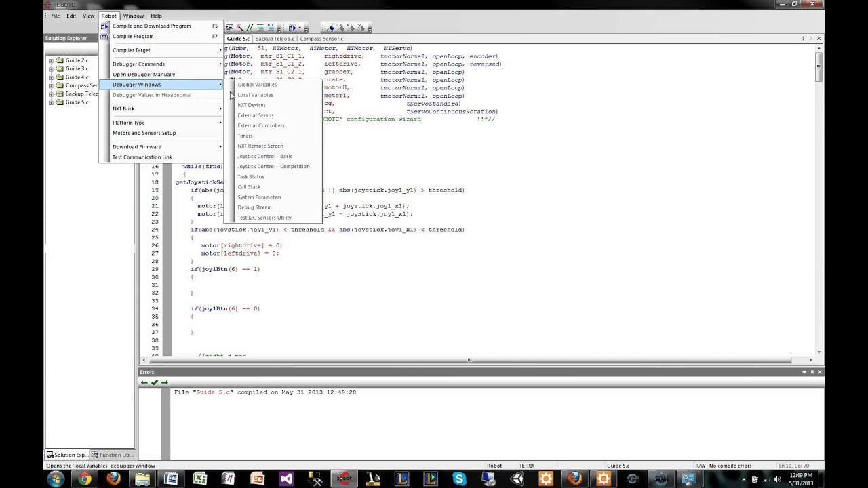Open Firefox from taskbar
Viewport: 868px width, 488px height.
coord(113,479)
